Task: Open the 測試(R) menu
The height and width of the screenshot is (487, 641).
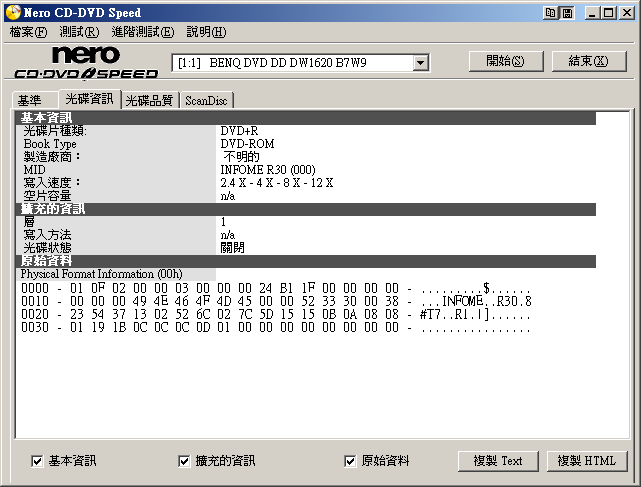Action: click(x=79, y=32)
